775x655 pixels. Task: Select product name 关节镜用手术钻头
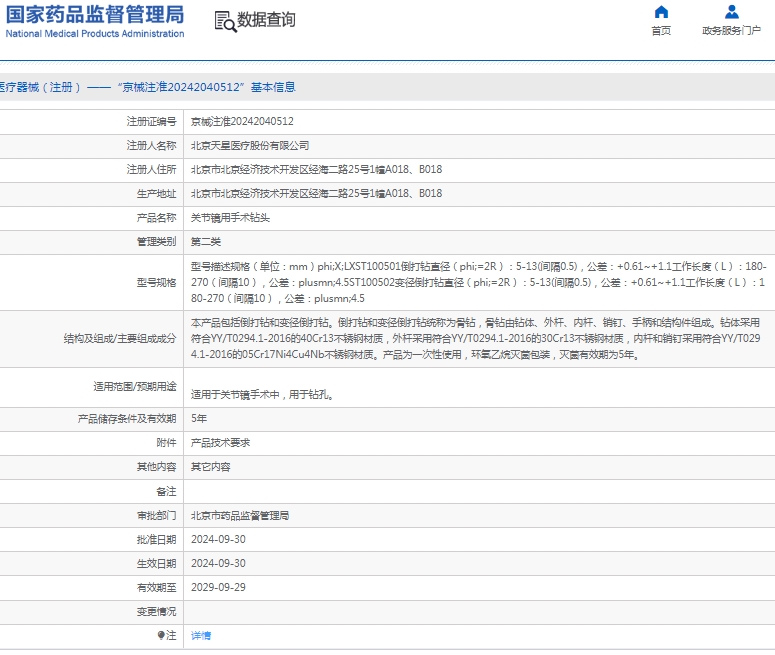coord(230,218)
